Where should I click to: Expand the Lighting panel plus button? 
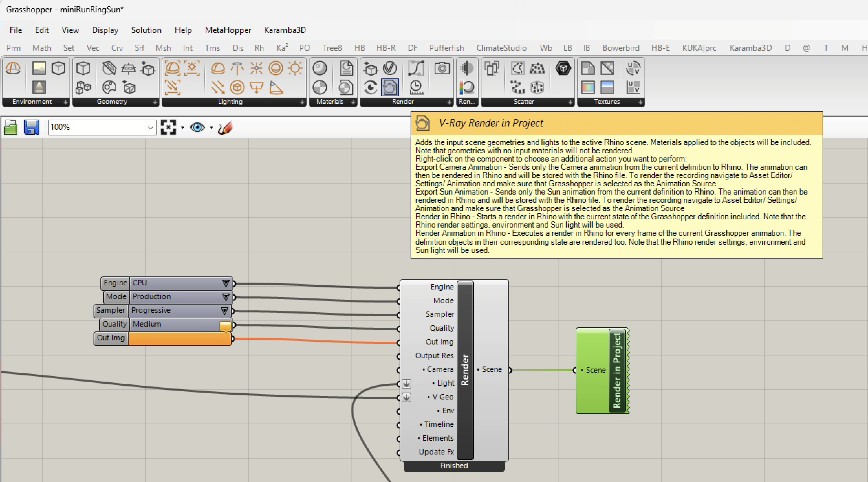point(302,102)
